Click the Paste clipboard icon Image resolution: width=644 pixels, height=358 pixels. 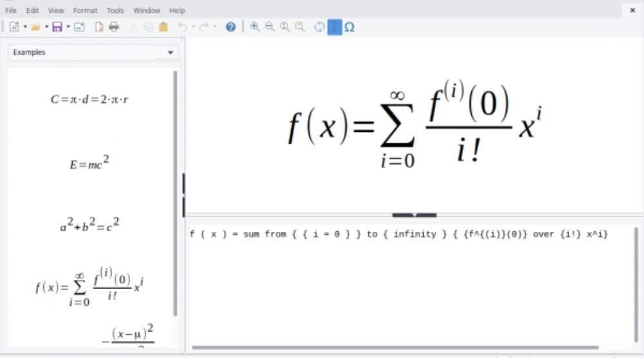(164, 27)
